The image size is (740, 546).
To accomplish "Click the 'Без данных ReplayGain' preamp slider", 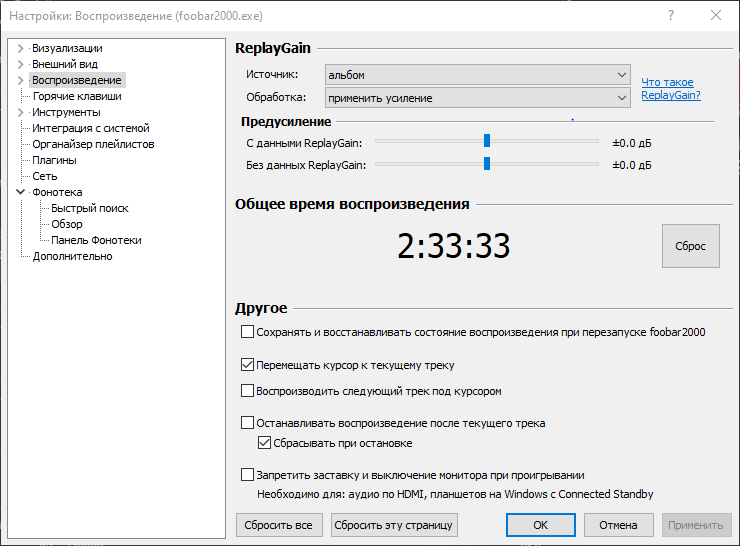I will click(x=486, y=164).
